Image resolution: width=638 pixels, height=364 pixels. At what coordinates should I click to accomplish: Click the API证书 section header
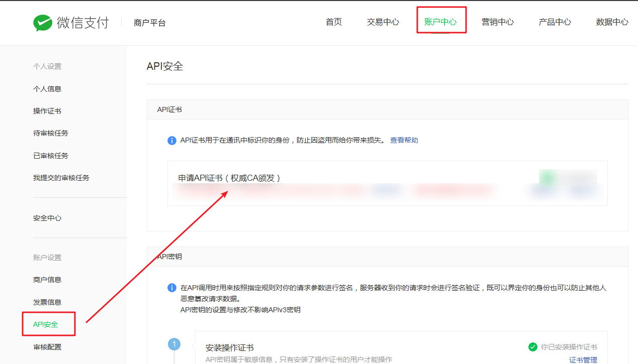[x=169, y=109]
